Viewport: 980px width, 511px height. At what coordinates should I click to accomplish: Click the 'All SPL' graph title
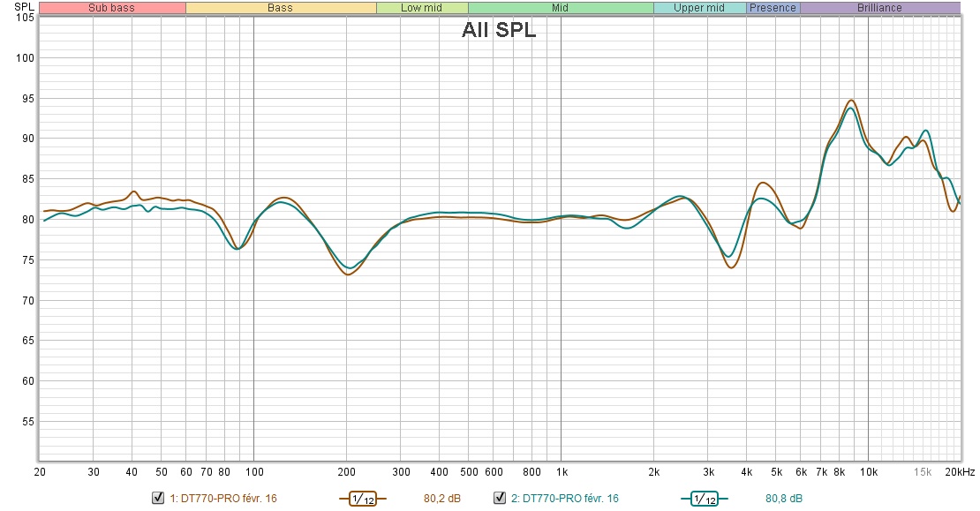pos(499,30)
